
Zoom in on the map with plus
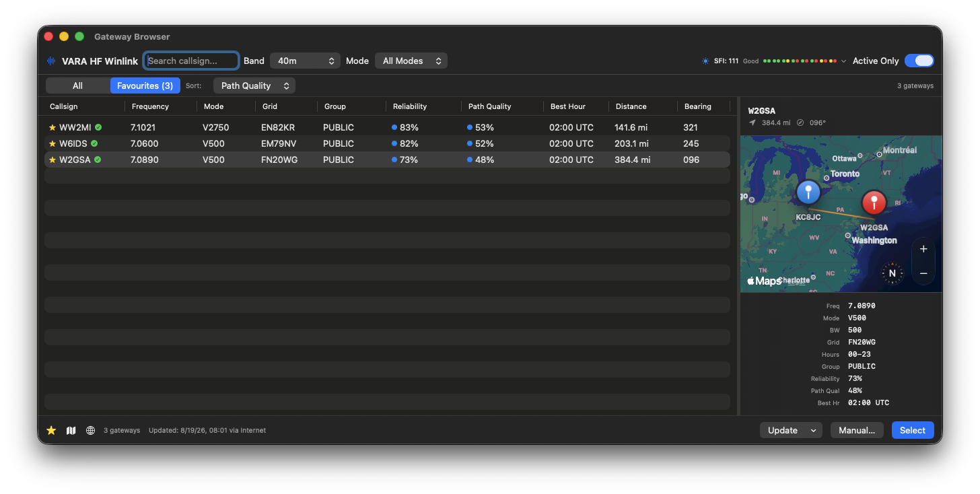[x=923, y=249]
